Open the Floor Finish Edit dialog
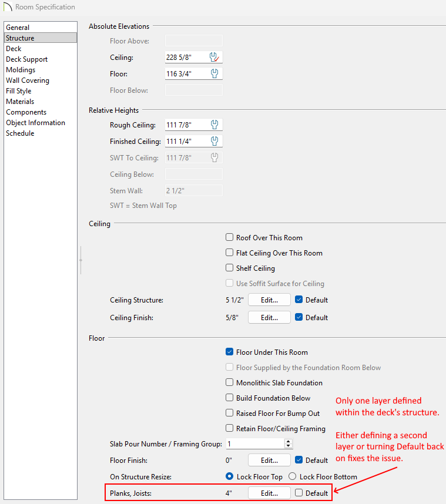The image size is (446, 504). click(x=269, y=461)
